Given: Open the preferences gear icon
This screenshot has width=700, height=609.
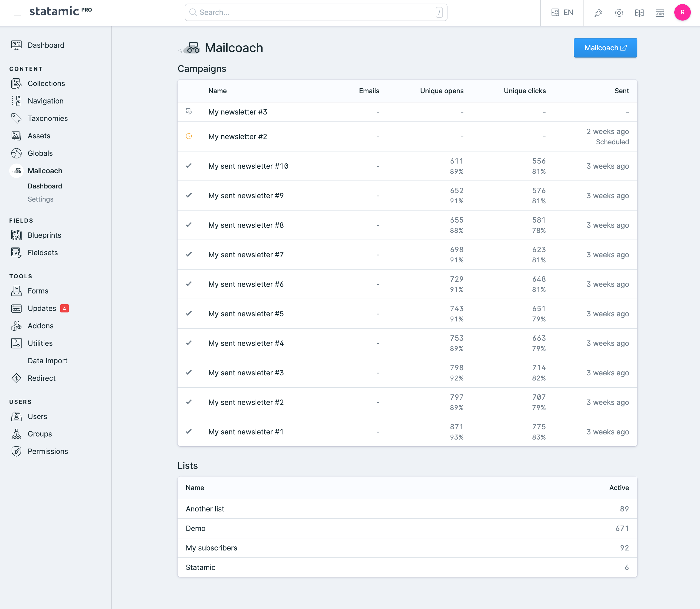Looking at the screenshot, I should coord(618,13).
